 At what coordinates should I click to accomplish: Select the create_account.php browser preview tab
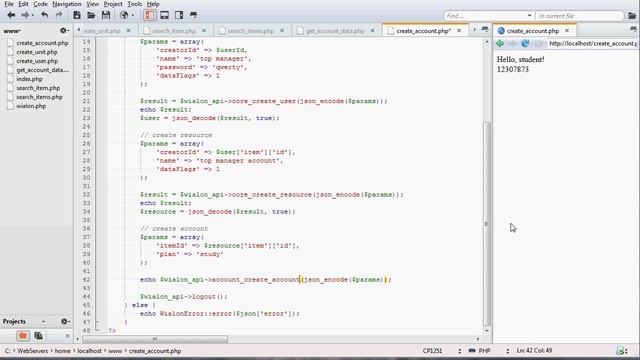point(533,31)
